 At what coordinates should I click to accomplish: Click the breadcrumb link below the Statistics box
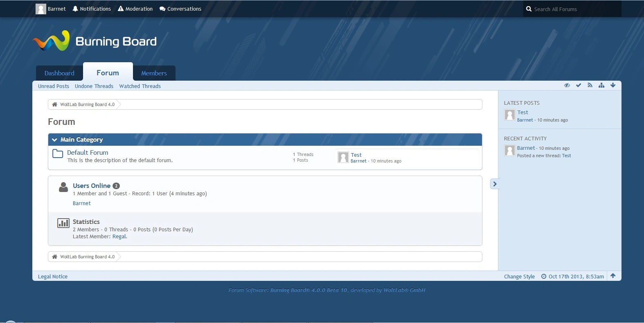tap(87, 257)
